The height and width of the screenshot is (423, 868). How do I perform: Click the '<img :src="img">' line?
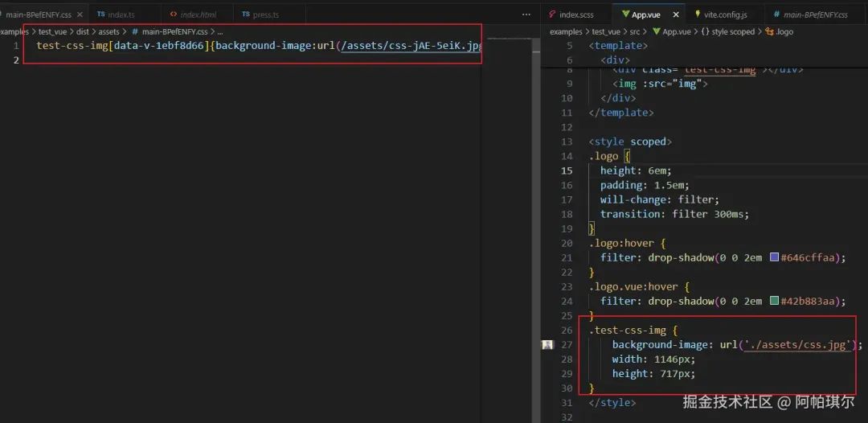tap(660, 84)
